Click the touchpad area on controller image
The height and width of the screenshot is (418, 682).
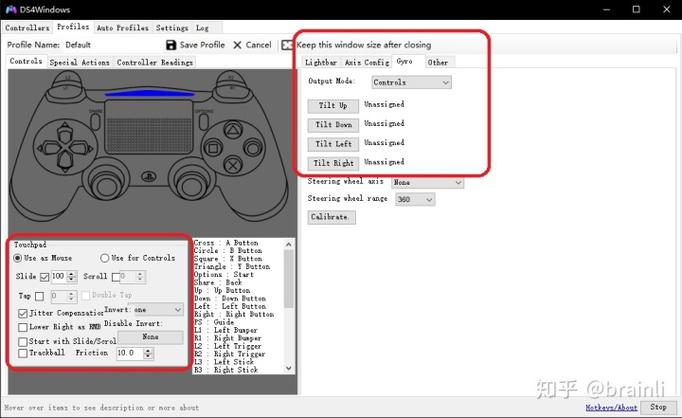tap(149, 126)
